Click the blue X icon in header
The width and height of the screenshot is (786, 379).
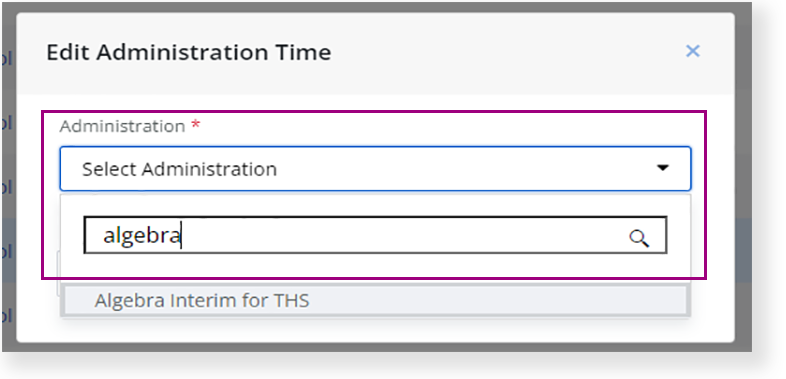pos(692,51)
